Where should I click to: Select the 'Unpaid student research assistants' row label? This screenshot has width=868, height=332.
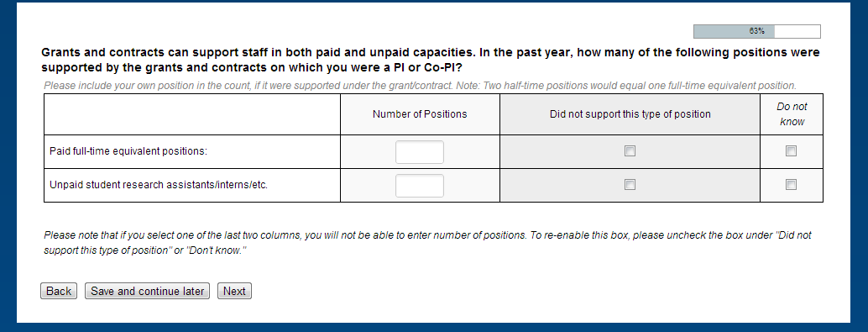pyautogui.click(x=159, y=185)
